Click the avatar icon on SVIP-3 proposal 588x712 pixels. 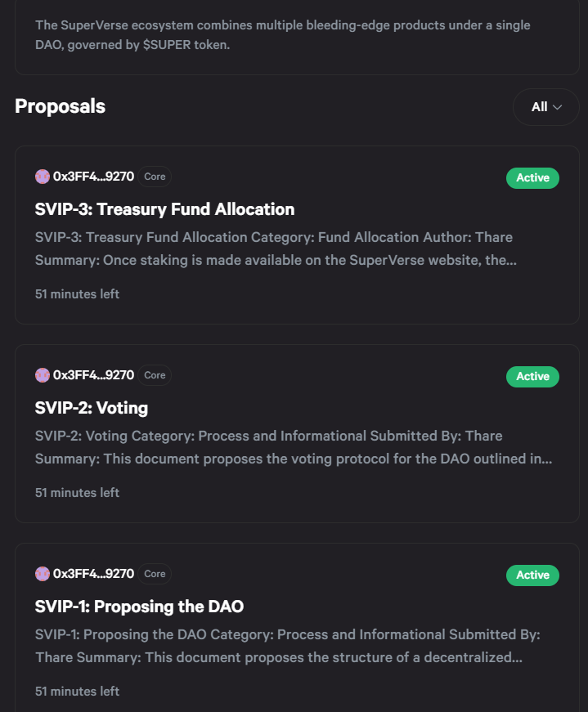43,177
